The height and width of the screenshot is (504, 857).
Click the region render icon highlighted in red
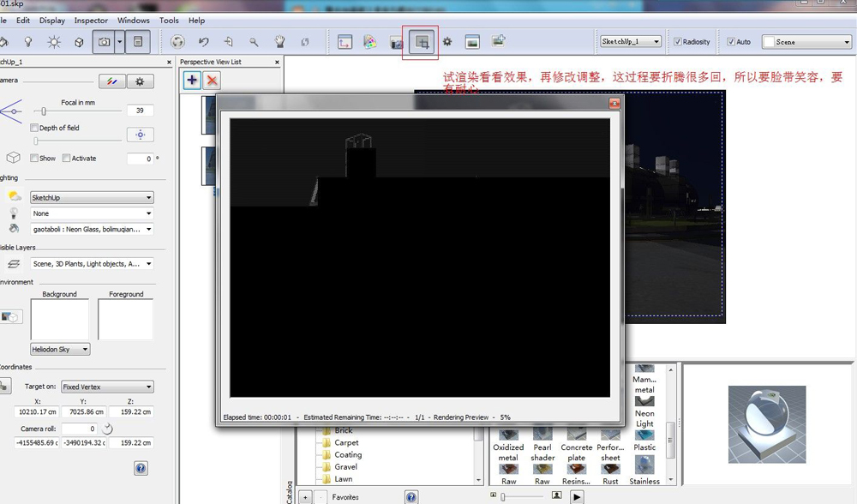coord(421,42)
